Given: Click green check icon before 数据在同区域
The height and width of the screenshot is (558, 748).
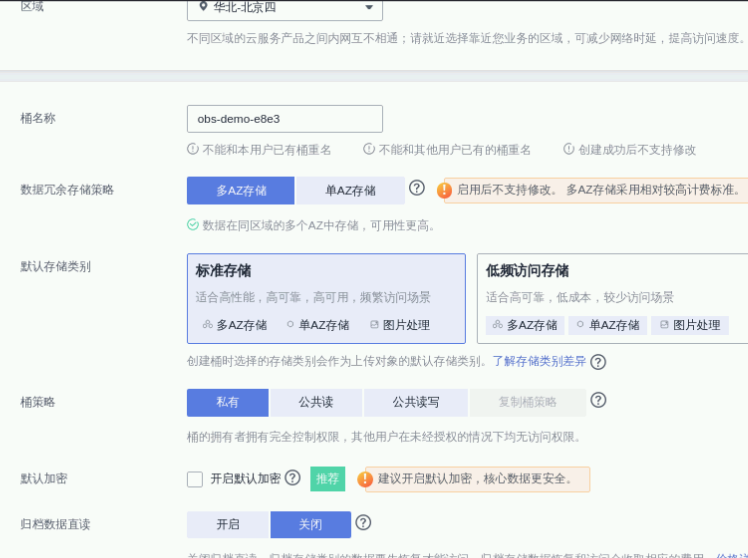Looking at the screenshot, I should click(x=193, y=225).
